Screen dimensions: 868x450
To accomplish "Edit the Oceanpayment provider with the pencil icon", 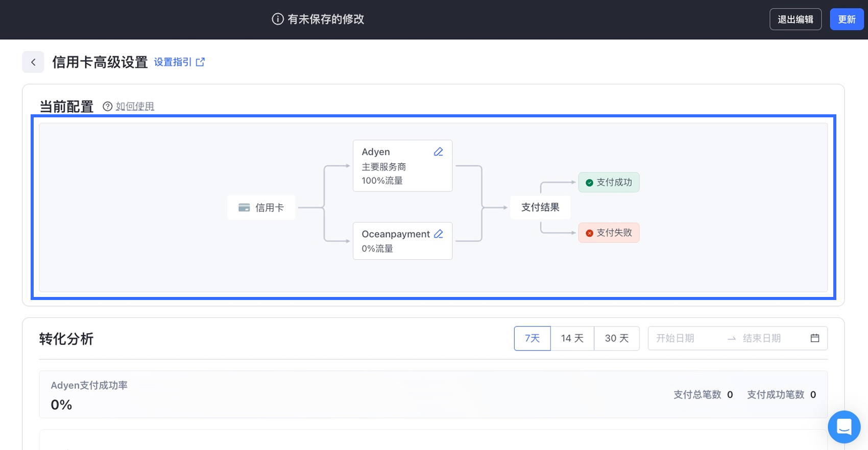I will click(438, 234).
